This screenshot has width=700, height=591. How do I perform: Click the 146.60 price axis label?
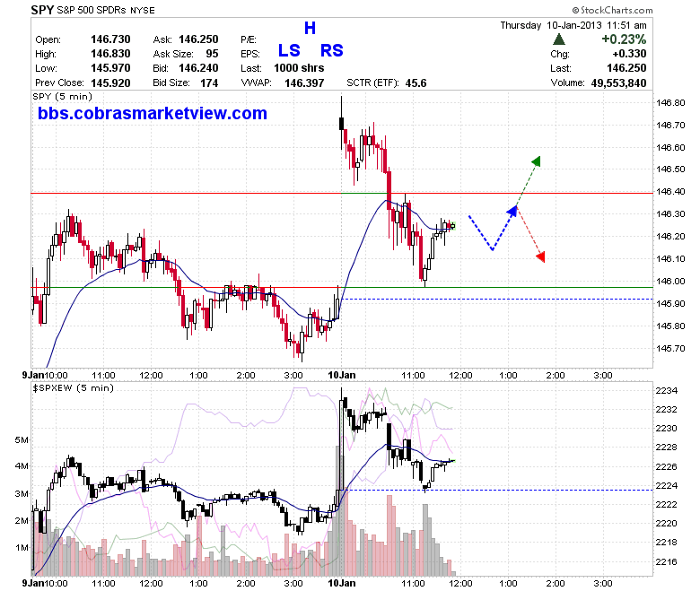[670, 147]
